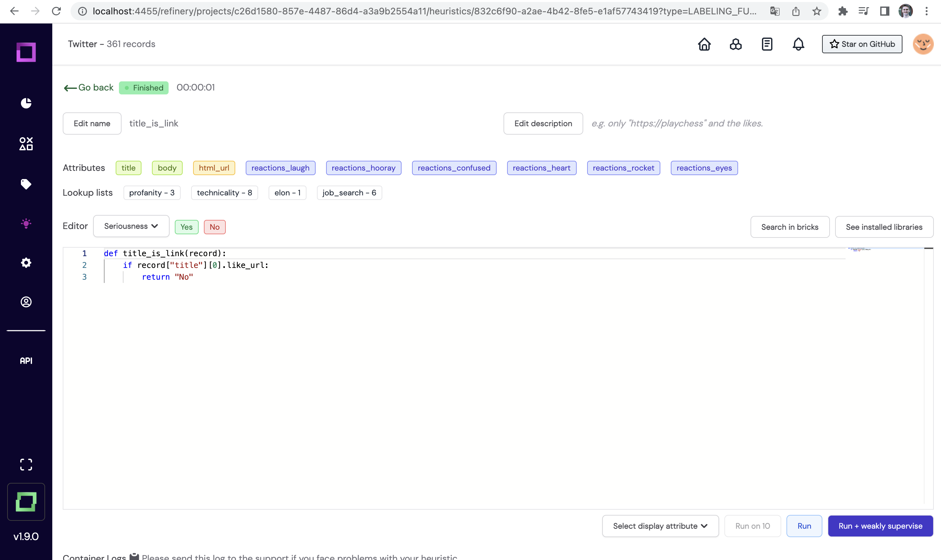Open Select display attribute dropdown
The image size is (941, 560).
[x=660, y=526]
